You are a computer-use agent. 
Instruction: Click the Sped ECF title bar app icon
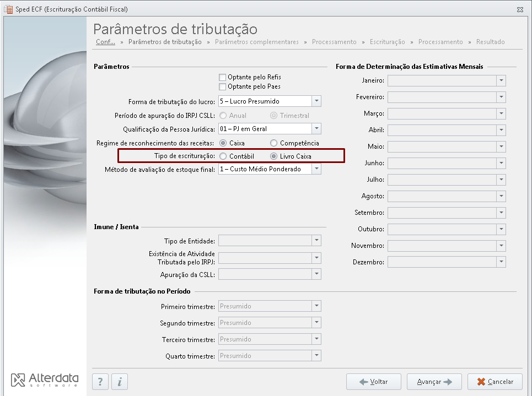pos(8,9)
